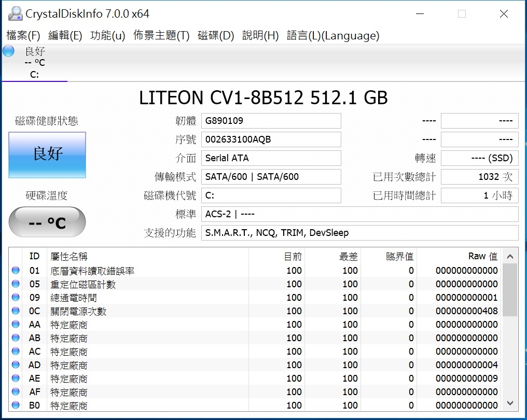
Task: Click raw value 000000000001
Action: pos(466,298)
